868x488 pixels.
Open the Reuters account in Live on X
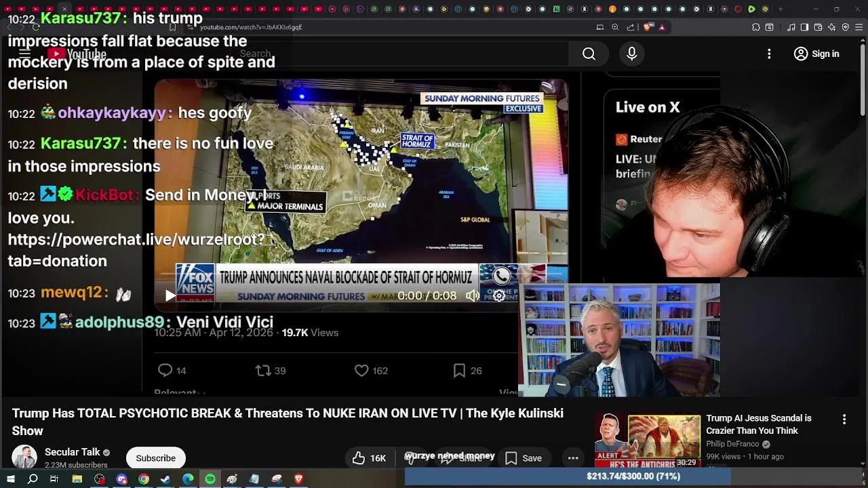[x=639, y=139]
